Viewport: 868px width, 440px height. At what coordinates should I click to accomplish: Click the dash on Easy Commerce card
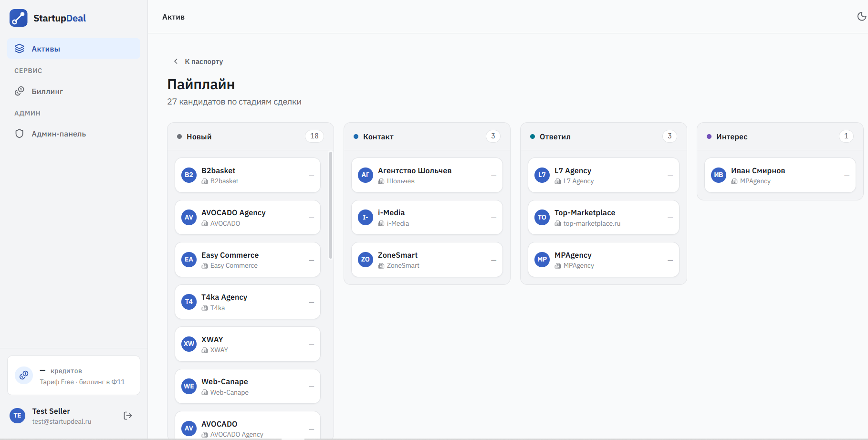tap(311, 260)
